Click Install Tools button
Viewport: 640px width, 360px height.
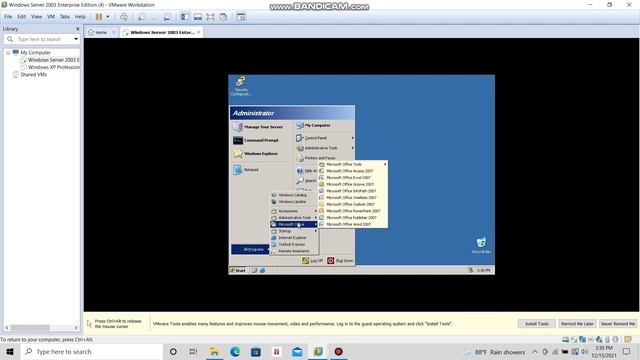(x=537, y=324)
